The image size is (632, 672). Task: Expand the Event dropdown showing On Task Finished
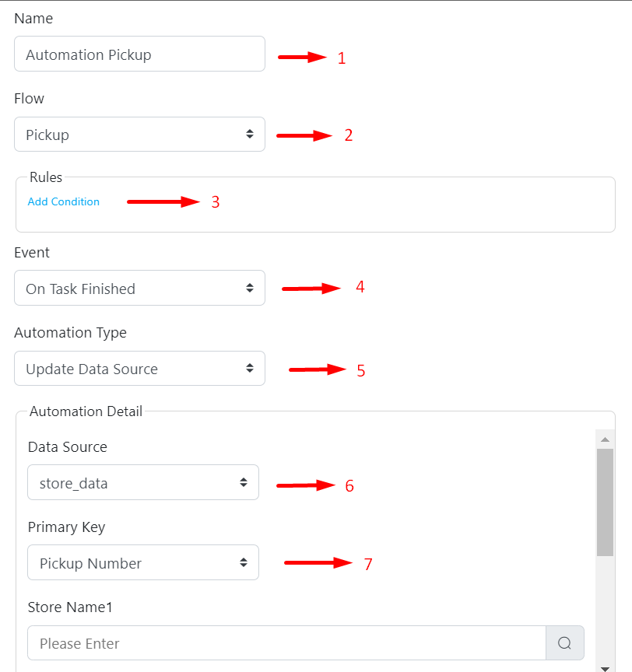139,289
